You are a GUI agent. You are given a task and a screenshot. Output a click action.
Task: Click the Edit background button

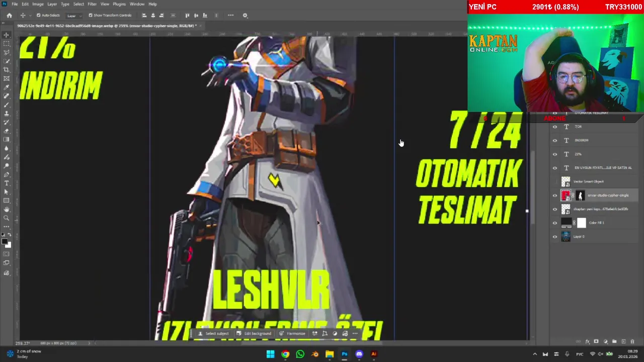(x=254, y=333)
